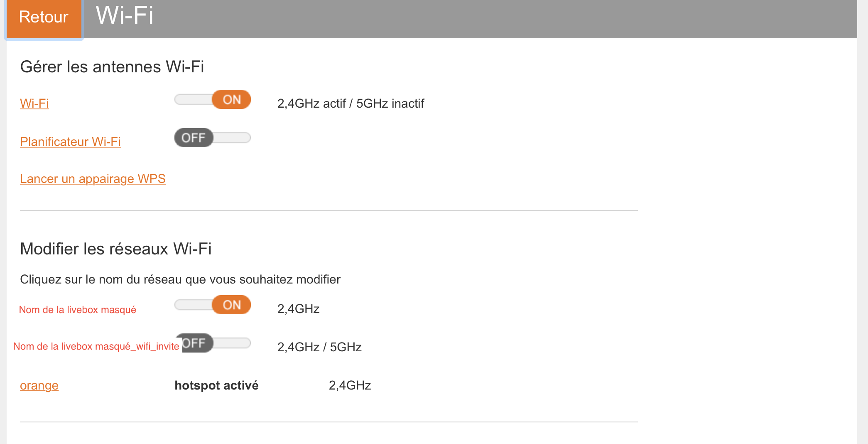Enable the Planificateur Wi-Fi toggle

[x=212, y=137]
